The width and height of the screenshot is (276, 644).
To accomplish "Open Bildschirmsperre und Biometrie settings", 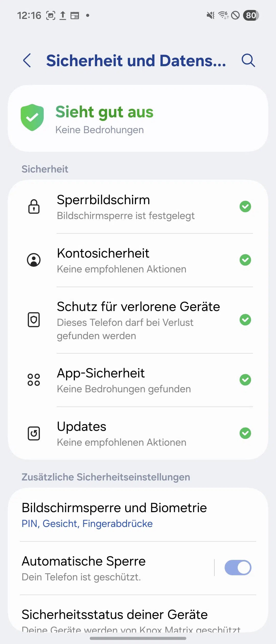I will [x=138, y=515].
